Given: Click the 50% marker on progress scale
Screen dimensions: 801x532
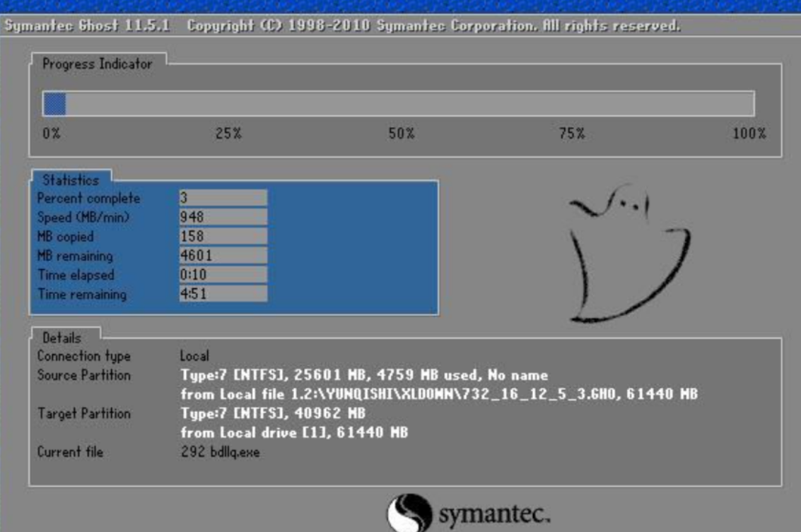Looking at the screenshot, I should pos(401,134).
